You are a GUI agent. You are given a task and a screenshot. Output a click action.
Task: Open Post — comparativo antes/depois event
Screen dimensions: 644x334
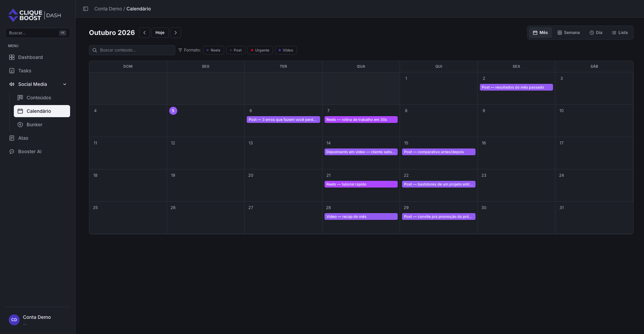tap(439, 152)
